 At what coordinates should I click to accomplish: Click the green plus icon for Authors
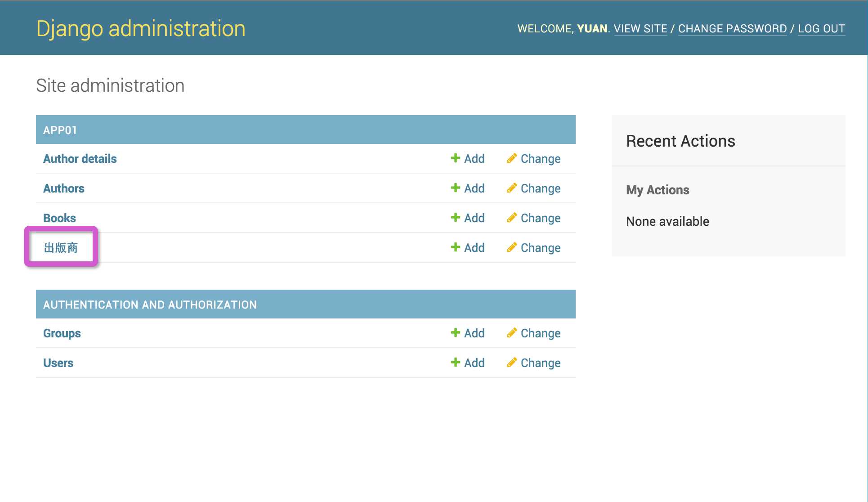(x=455, y=188)
